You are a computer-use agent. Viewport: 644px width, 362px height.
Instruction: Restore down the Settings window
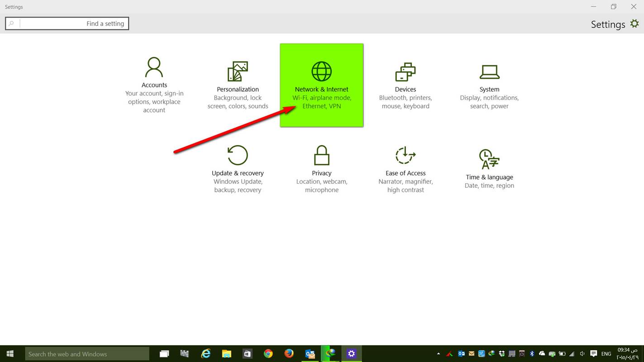coord(613,6)
